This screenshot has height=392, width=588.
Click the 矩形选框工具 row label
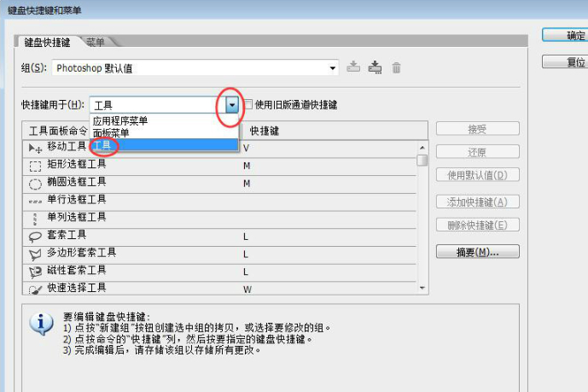[77, 164]
